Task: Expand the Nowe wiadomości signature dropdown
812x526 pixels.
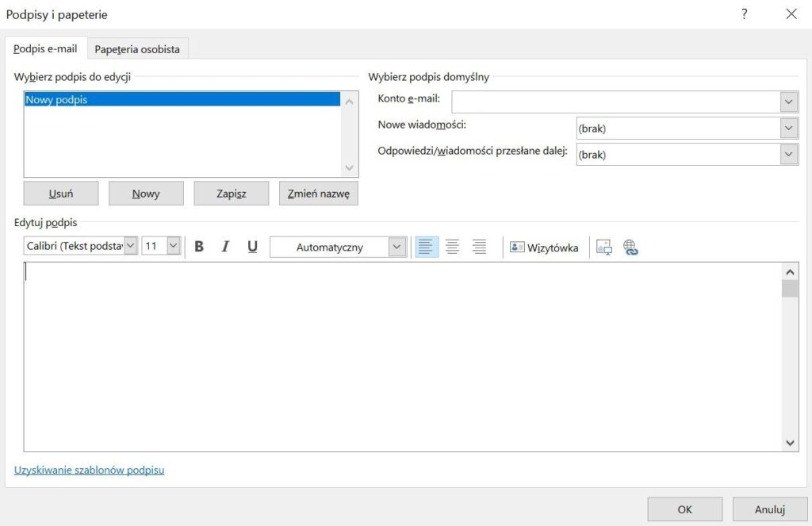Action: 788,129
